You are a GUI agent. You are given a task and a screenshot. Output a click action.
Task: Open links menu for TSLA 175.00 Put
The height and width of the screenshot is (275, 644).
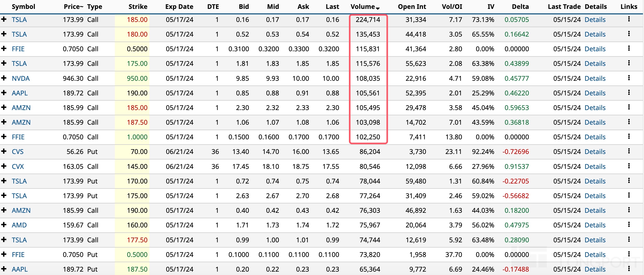coord(629,195)
